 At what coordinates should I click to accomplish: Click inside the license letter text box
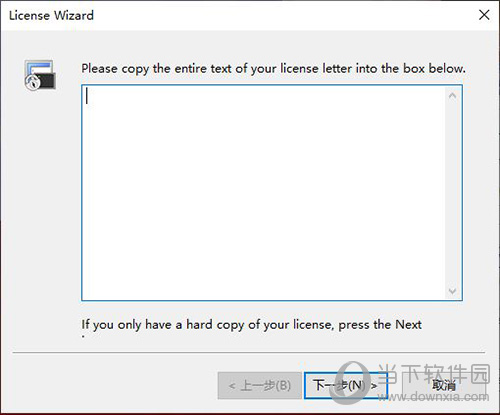[263, 193]
